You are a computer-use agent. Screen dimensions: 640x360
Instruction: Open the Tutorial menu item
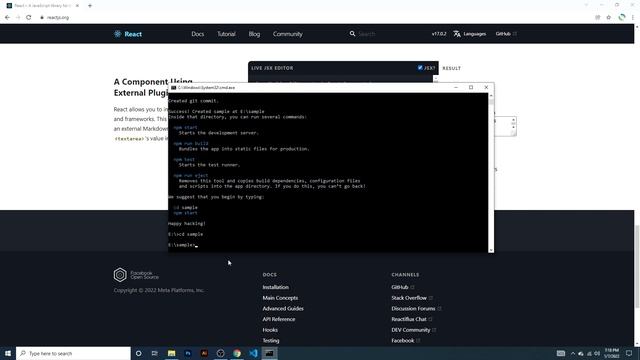click(226, 34)
